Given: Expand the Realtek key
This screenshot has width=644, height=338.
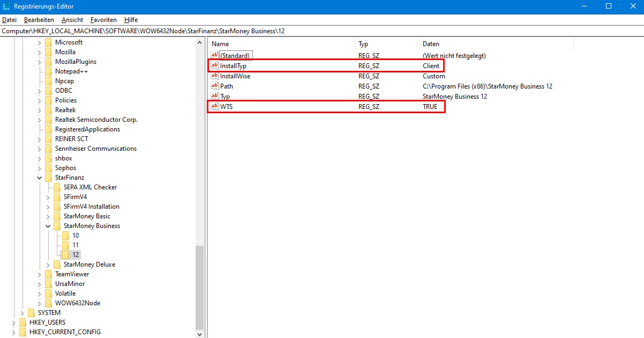Looking at the screenshot, I should click(x=39, y=110).
